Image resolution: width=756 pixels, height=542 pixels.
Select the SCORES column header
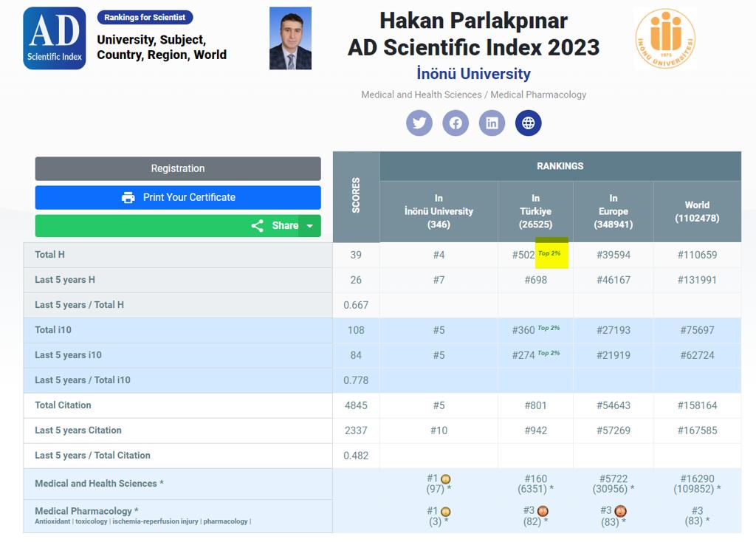[356, 196]
